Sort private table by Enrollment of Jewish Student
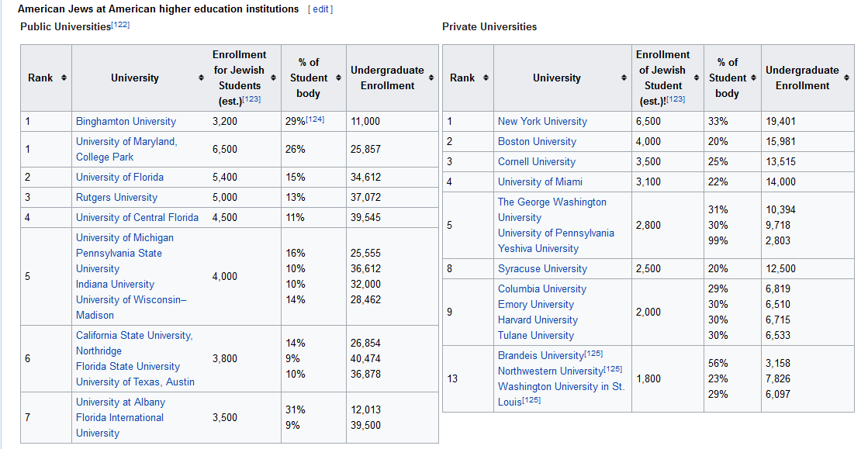The height and width of the screenshot is (449, 868). point(697,78)
